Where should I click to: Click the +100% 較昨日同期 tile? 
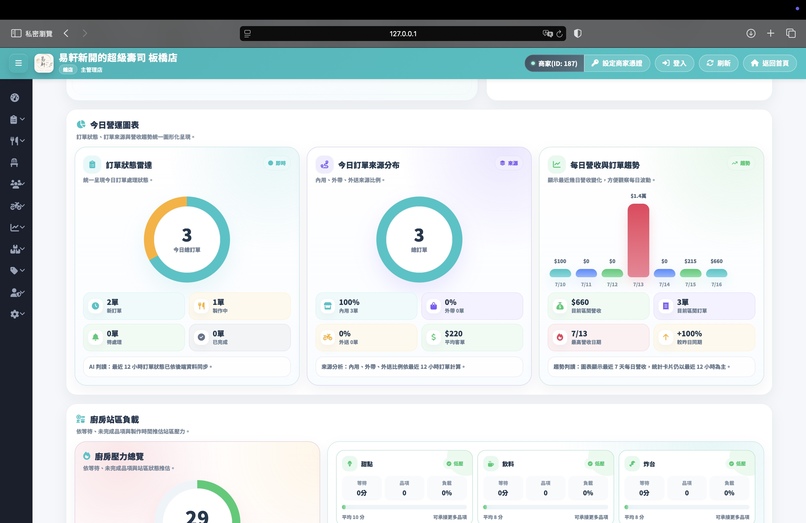point(704,337)
